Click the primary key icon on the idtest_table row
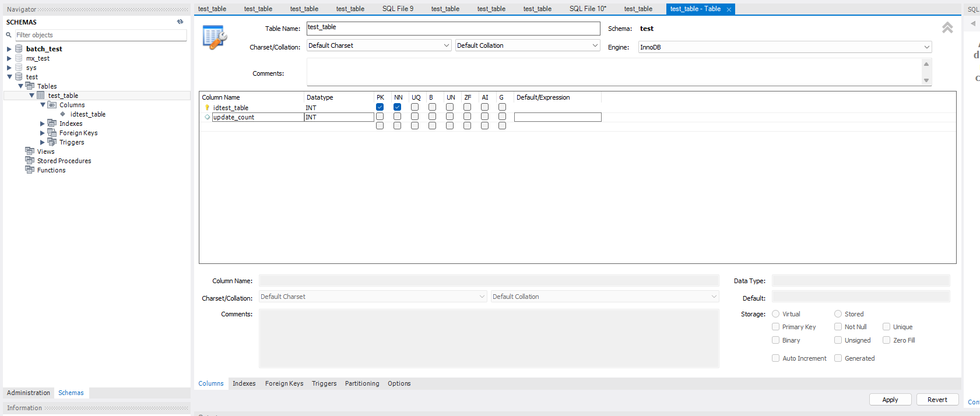Image resolution: width=980 pixels, height=416 pixels. [x=207, y=108]
